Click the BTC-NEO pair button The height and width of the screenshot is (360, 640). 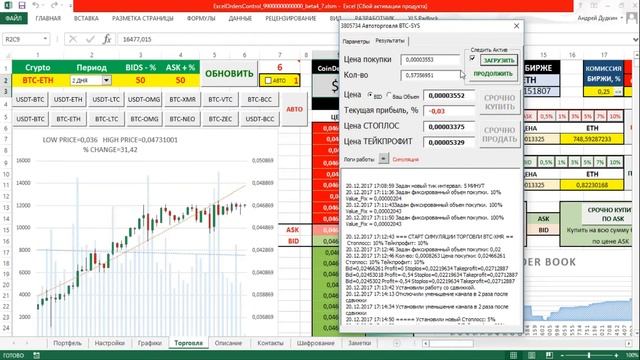point(182,119)
